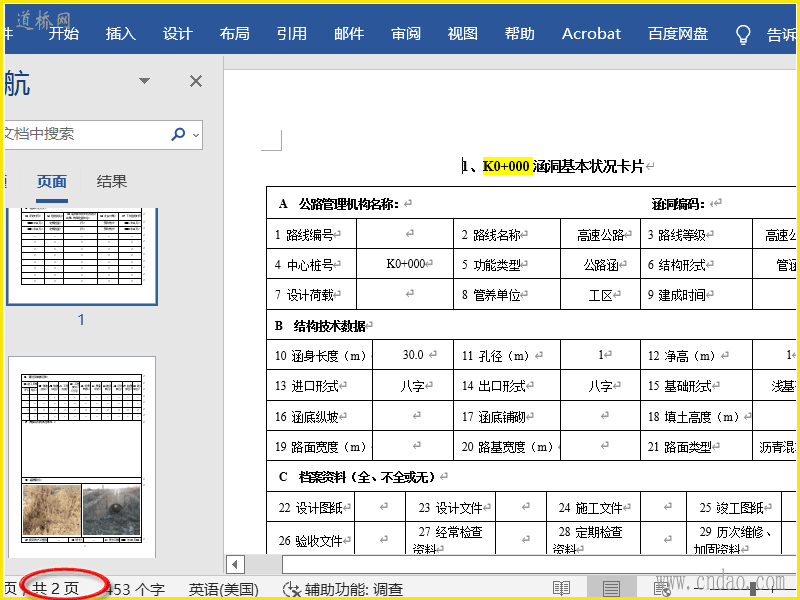Switch to the 布局 ribbon tab
The height and width of the screenshot is (600, 800).
tap(235, 34)
